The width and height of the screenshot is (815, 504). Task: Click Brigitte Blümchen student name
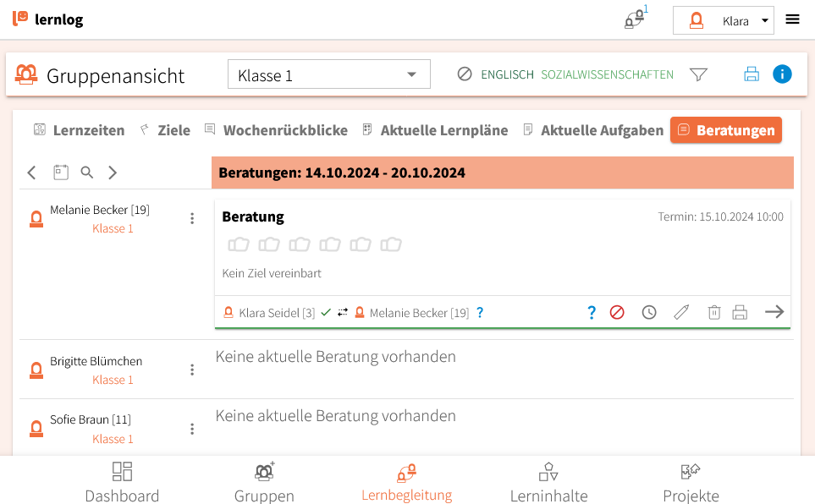[96, 361]
